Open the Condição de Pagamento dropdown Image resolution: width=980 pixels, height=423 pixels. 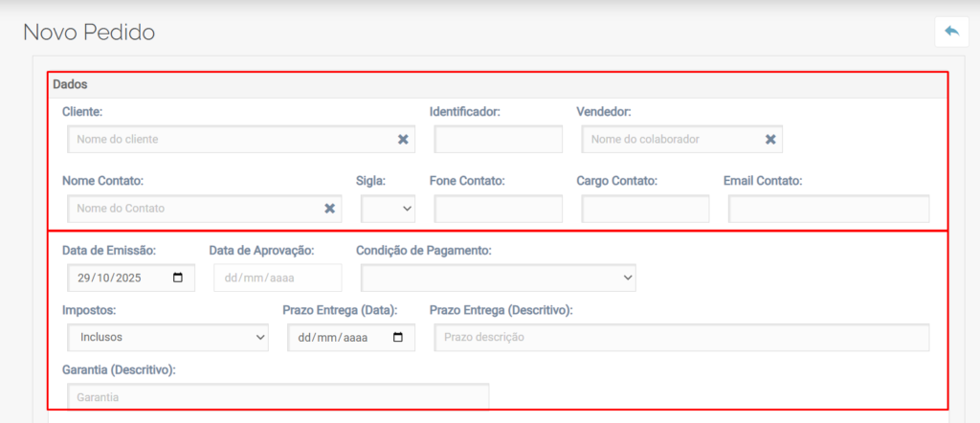click(x=498, y=278)
